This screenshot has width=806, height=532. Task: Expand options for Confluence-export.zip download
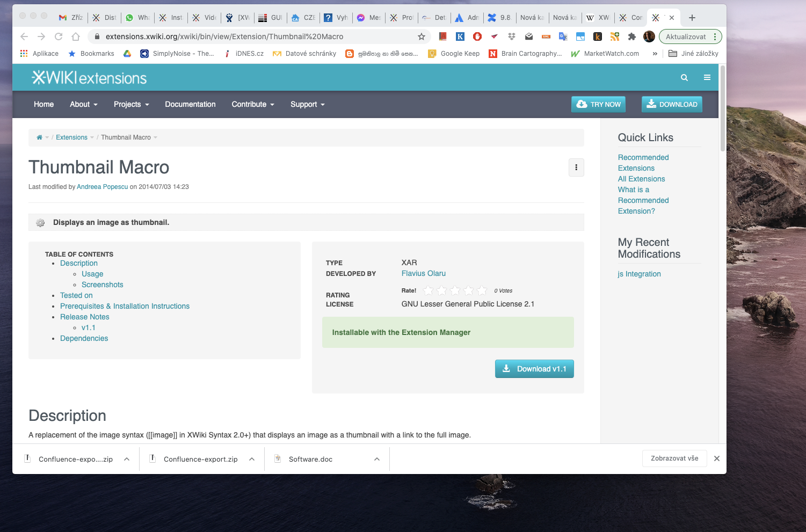(252, 459)
